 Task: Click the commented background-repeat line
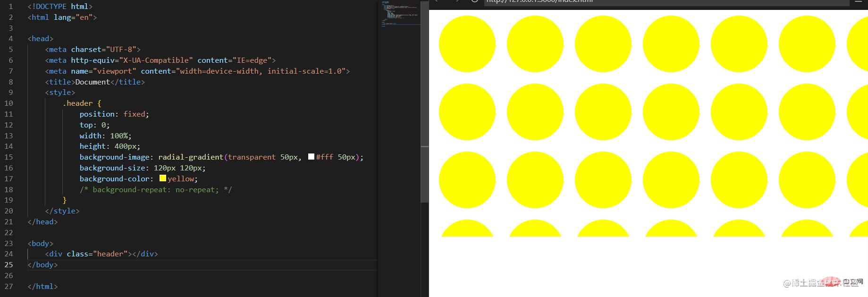(x=156, y=190)
